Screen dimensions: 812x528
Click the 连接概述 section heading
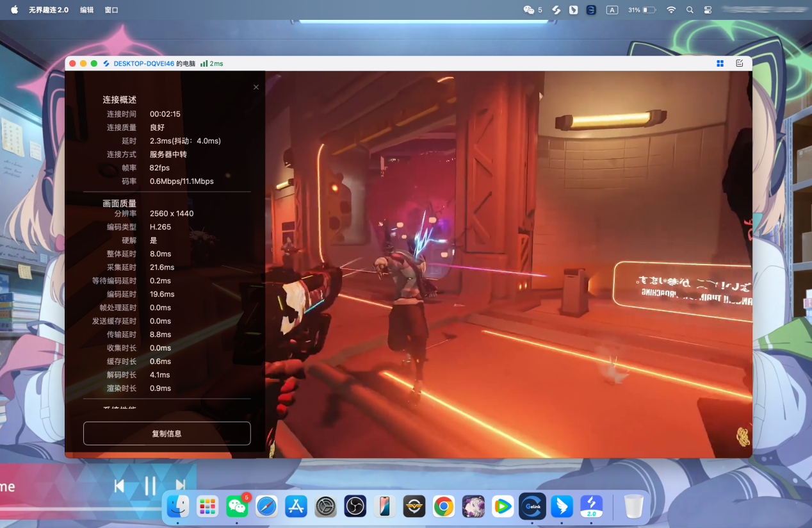[120, 99]
